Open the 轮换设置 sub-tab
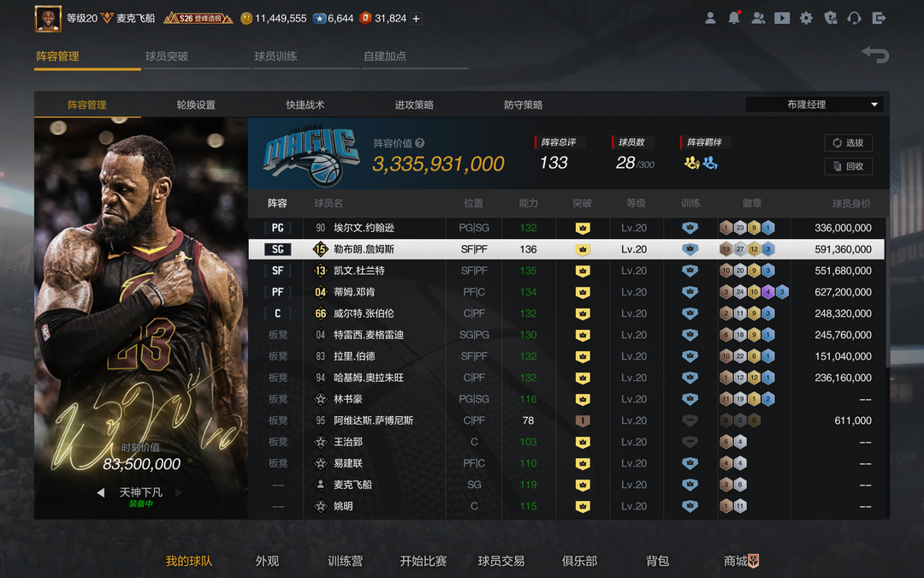The height and width of the screenshot is (578, 924). (x=196, y=105)
